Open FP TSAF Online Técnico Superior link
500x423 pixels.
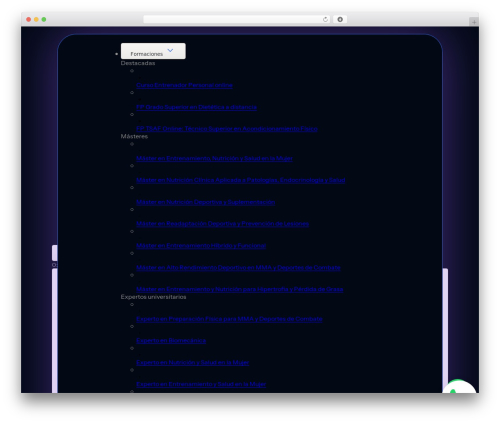tap(227, 129)
